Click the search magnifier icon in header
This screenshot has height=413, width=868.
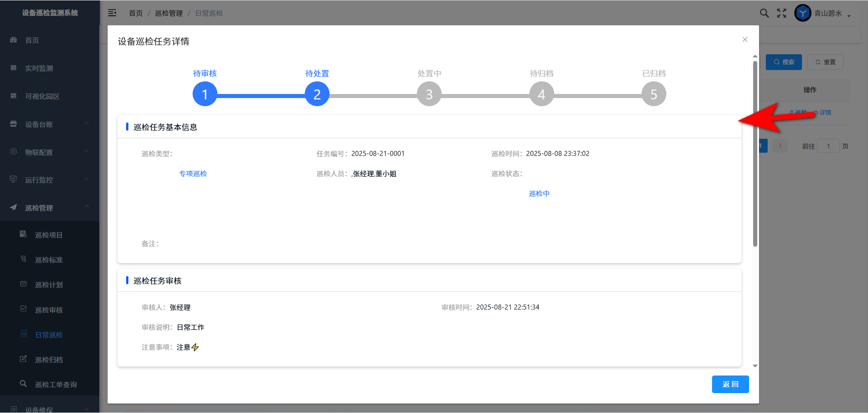pos(764,13)
